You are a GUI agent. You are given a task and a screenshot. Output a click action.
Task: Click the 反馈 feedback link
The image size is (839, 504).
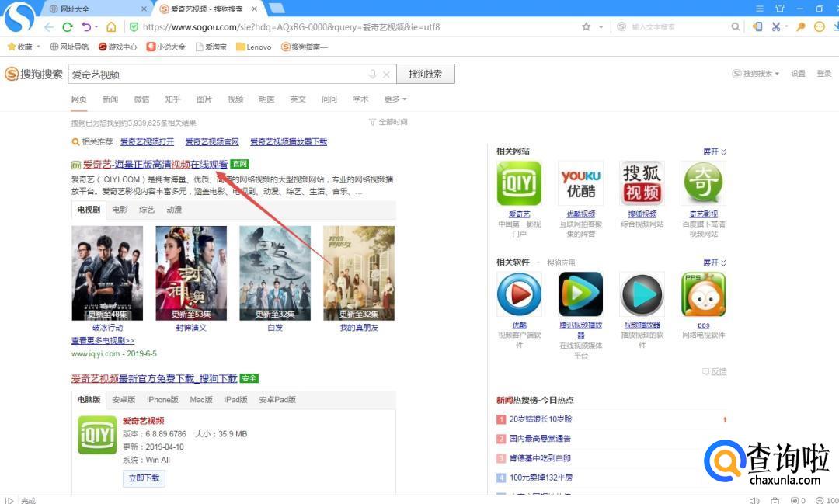[x=715, y=371]
